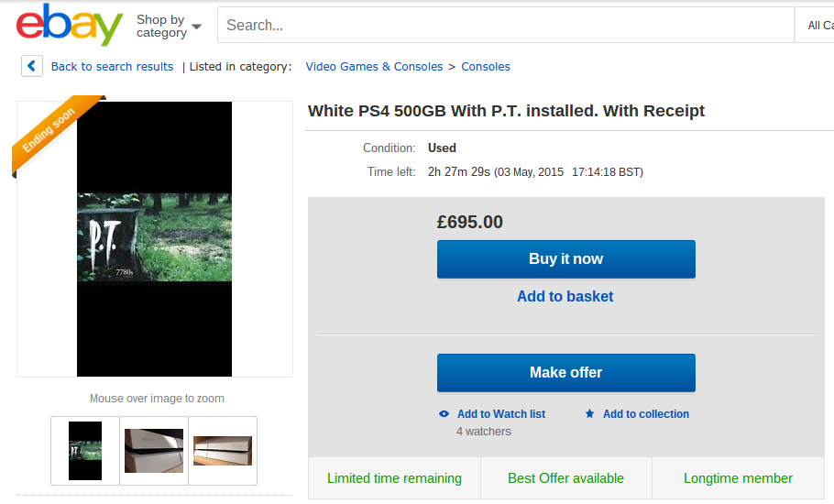Screen dimensions: 834x504
Task: Click in the Search input field
Action: [x=504, y=26]
